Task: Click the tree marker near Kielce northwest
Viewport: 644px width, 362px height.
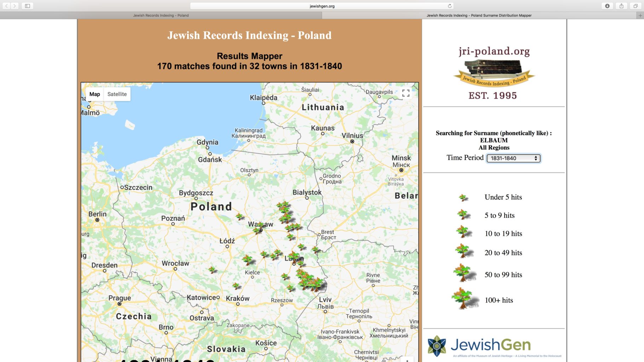Action: tap(248, 260)
